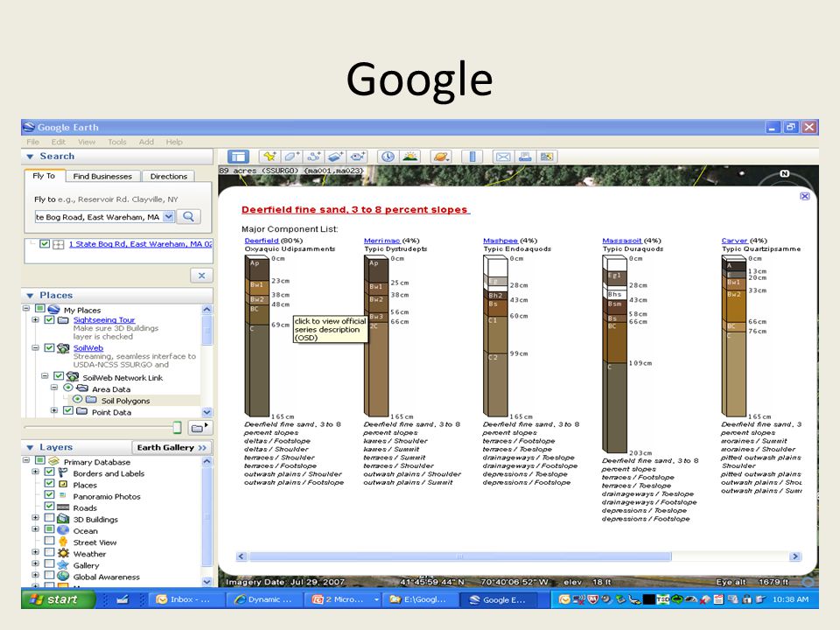
Task: Close the soil info balloon
Action: click(x=805, y=196)
